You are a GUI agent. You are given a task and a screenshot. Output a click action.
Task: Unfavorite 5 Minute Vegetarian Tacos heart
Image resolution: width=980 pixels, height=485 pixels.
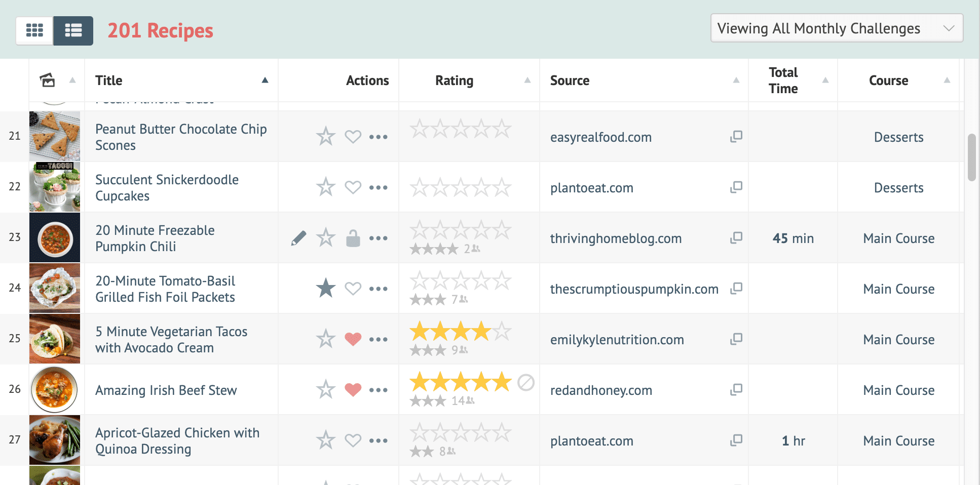click(353, 339)
